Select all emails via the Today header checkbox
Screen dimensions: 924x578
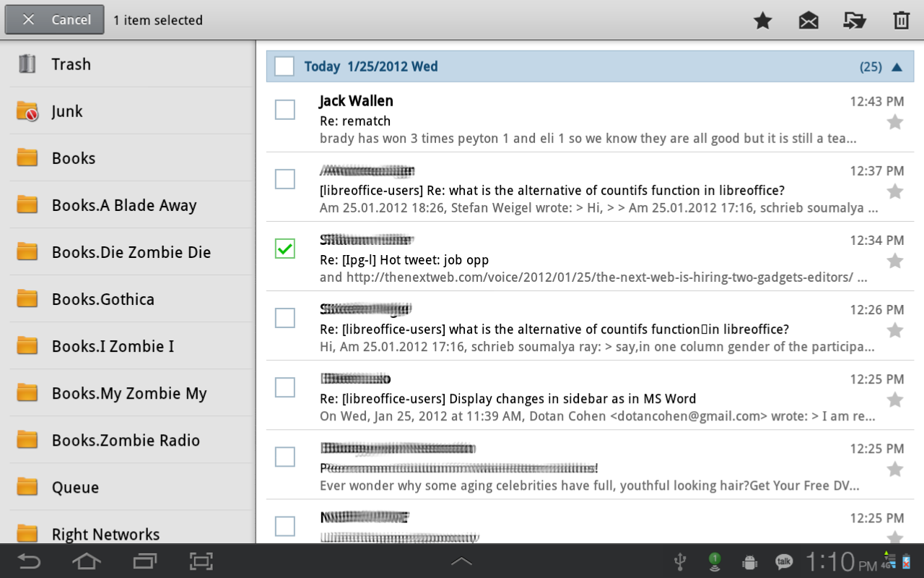coord(284,66)
